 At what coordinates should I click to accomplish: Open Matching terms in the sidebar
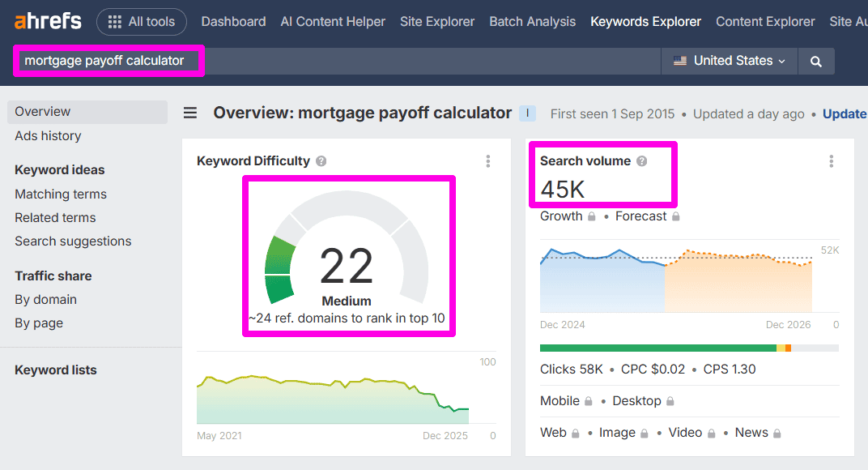click(x=60, y=194)
